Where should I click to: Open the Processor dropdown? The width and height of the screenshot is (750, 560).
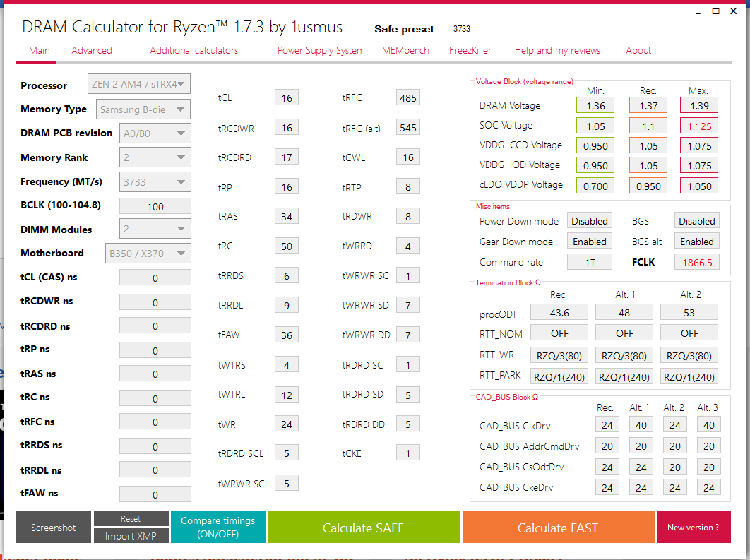pyautogui.click(x=138, y=84)
